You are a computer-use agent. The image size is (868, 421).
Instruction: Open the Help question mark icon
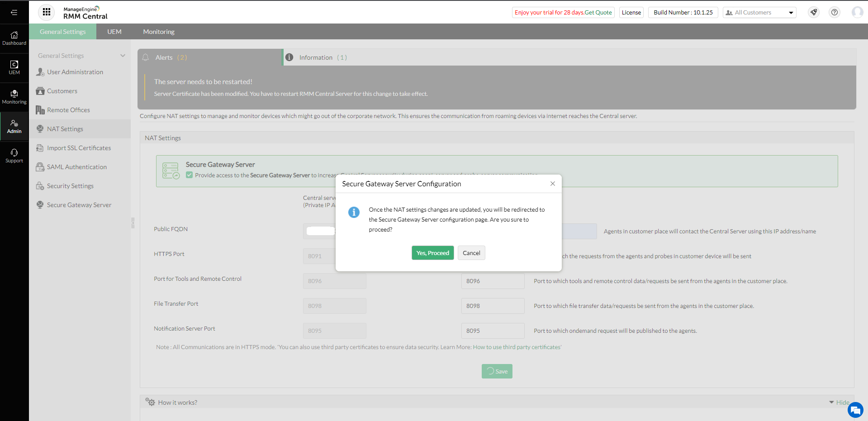(x=834, y=12)
